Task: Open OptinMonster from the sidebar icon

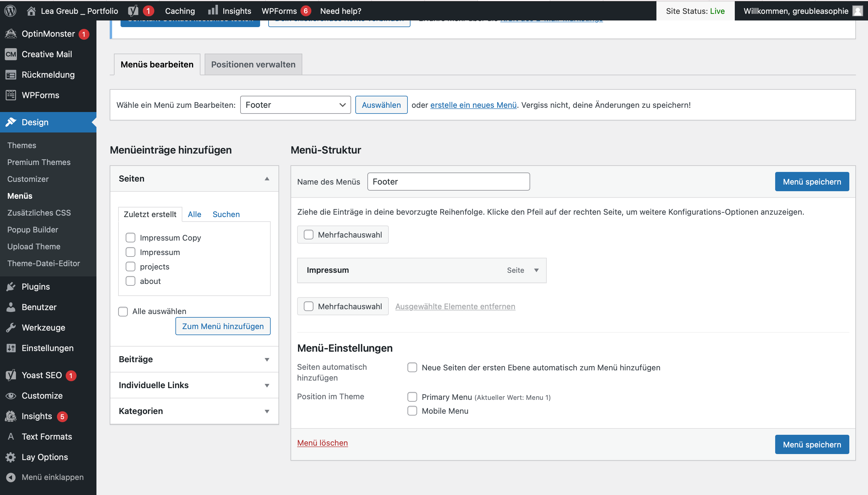Action: click(x=11, y=34)
